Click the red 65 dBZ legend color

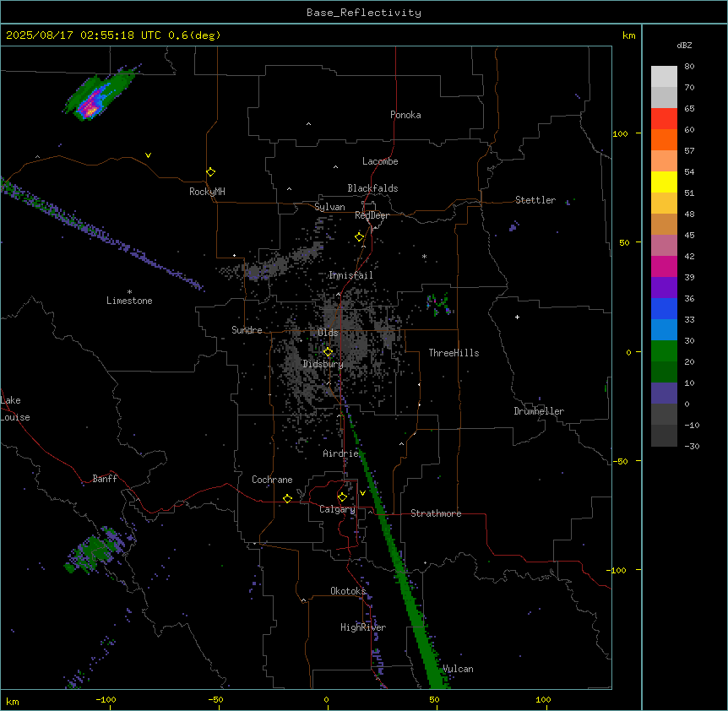pos(664,119)
